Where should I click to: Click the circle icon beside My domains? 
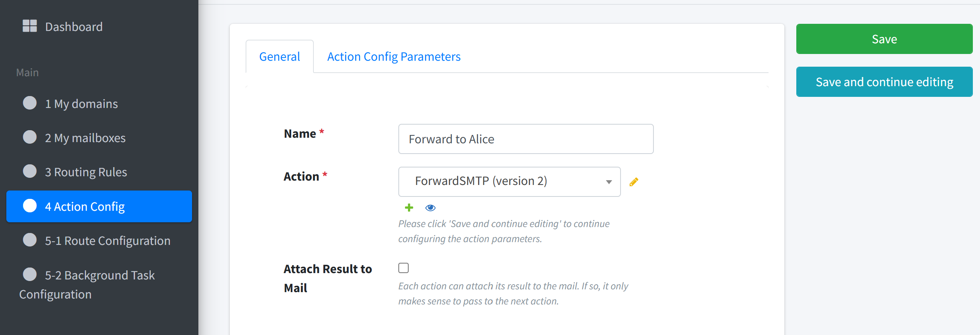(x=30, y=103)
